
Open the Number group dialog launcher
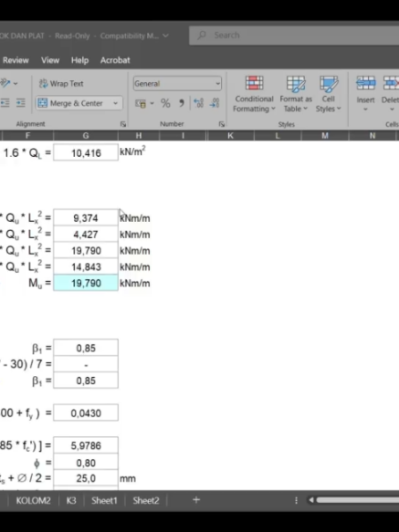point(221,124)
